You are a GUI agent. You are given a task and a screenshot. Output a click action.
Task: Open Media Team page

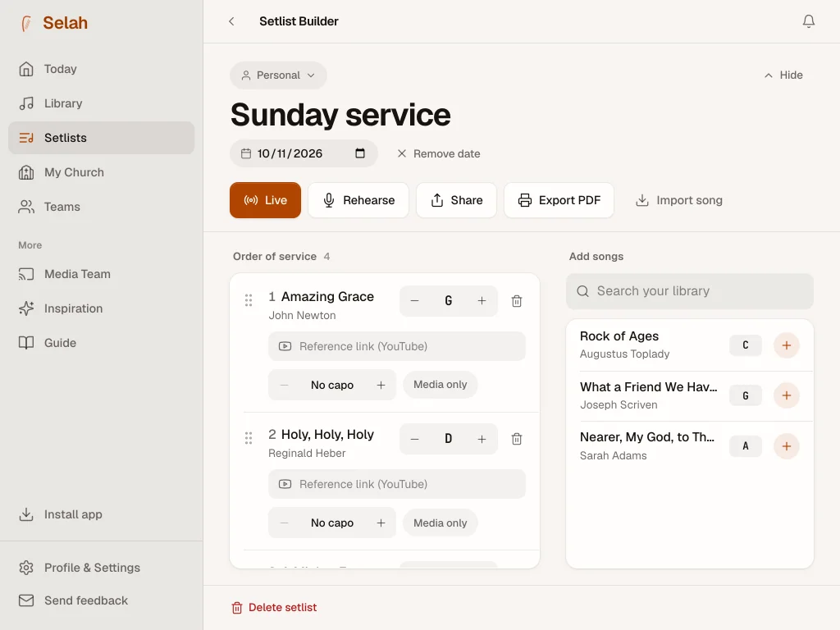[101, 274]
